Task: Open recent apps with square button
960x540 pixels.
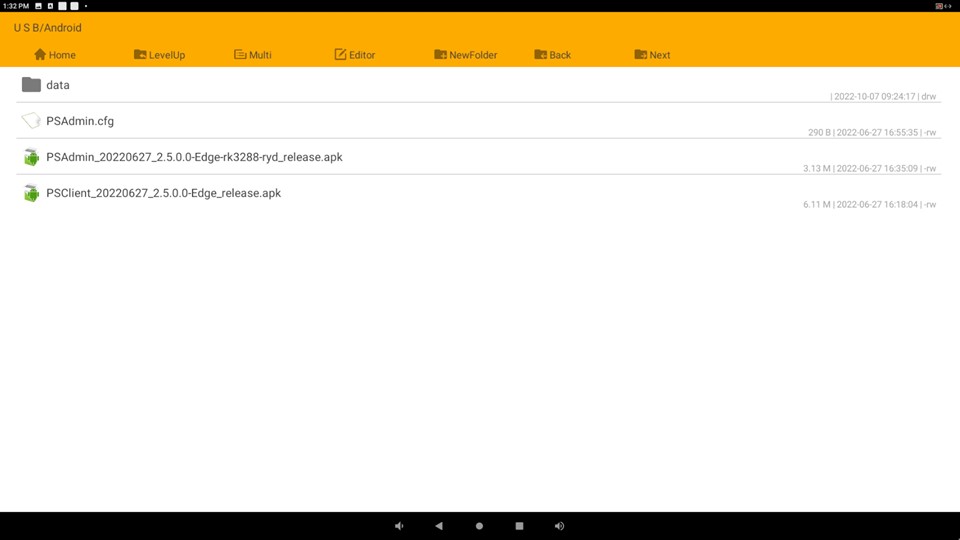Action: coord(519,526)
